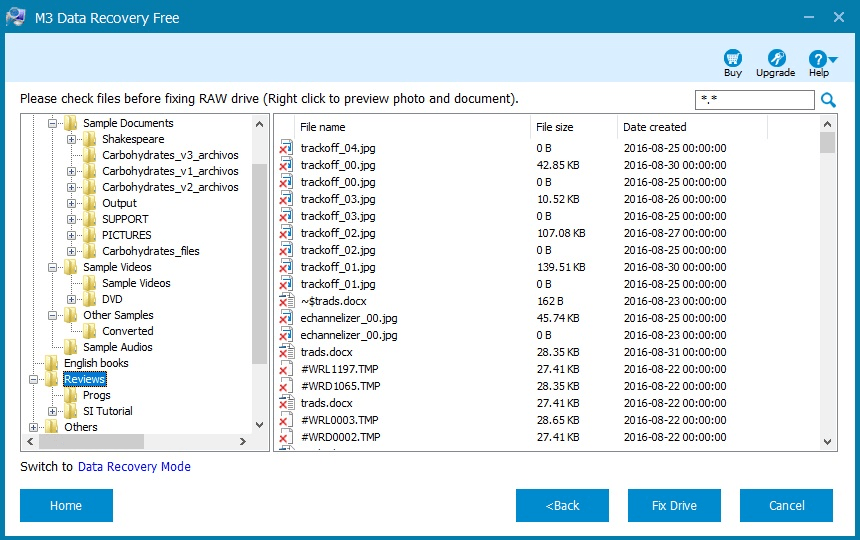Click the 45.74 KB echannelizer_00.jpg icon
Image resolution: width=860 pixels, height=540 pixels.
tap(286, 318)
